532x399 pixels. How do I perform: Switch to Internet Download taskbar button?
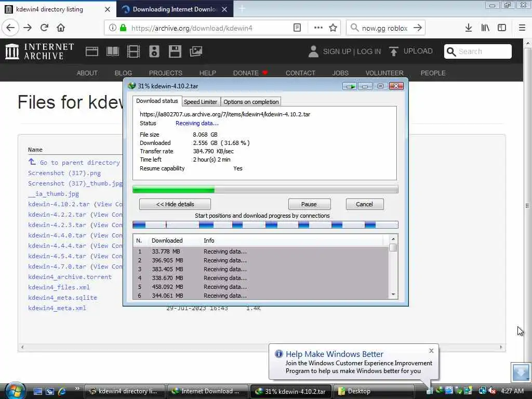pyautogui.click(x=208, y=391)
